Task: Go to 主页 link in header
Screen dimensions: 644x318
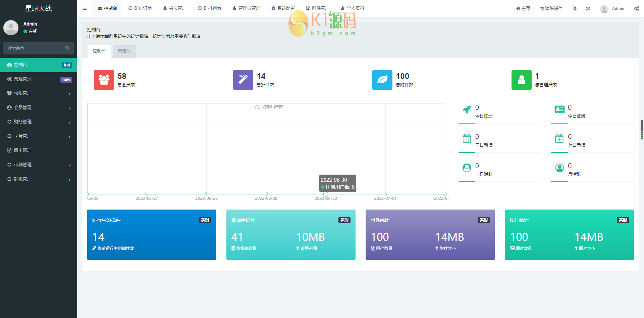Action: click(x=523, y=8)
